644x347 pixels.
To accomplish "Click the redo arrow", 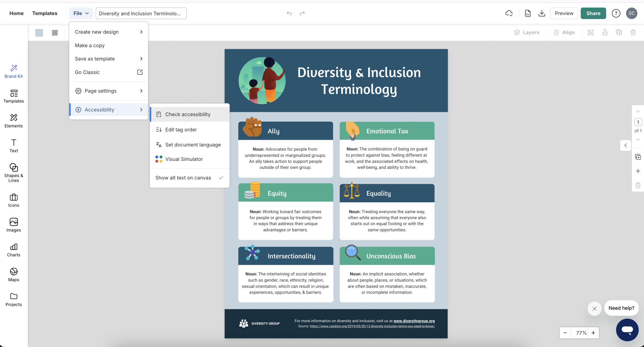I will click(302, 13).
